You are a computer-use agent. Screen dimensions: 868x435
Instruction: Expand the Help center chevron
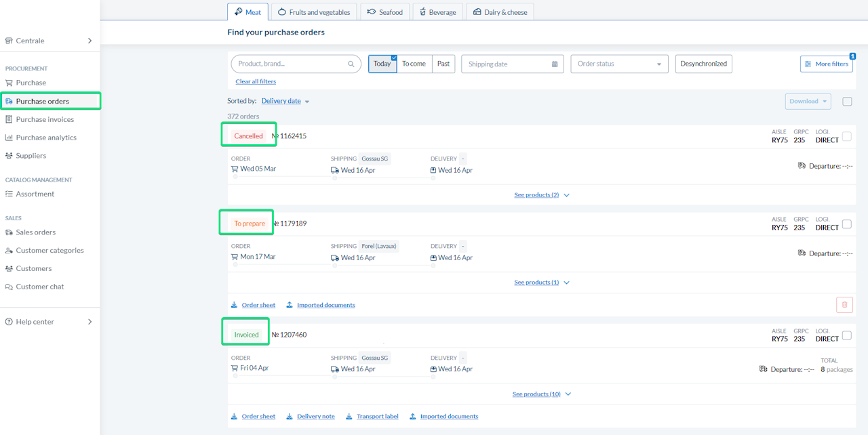[90, 322]
